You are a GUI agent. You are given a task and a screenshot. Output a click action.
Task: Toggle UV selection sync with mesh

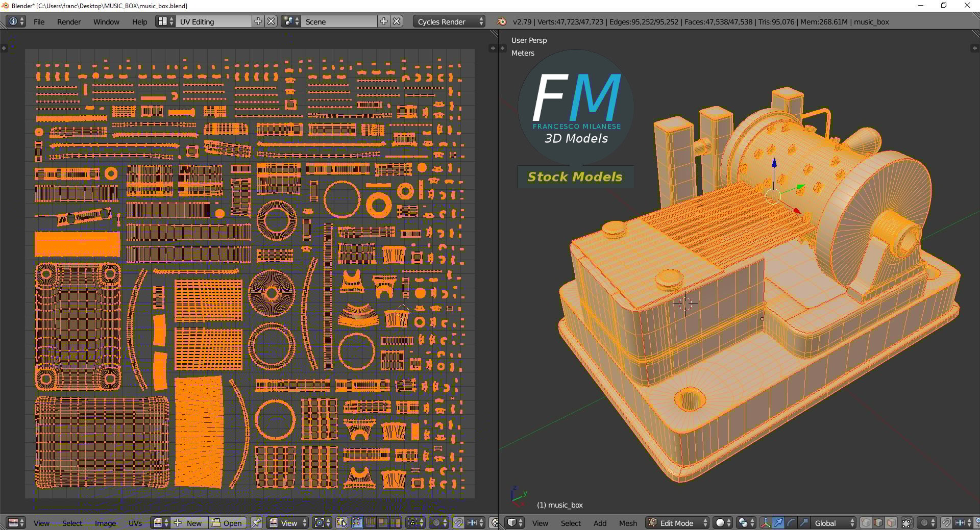coord(341,523)
